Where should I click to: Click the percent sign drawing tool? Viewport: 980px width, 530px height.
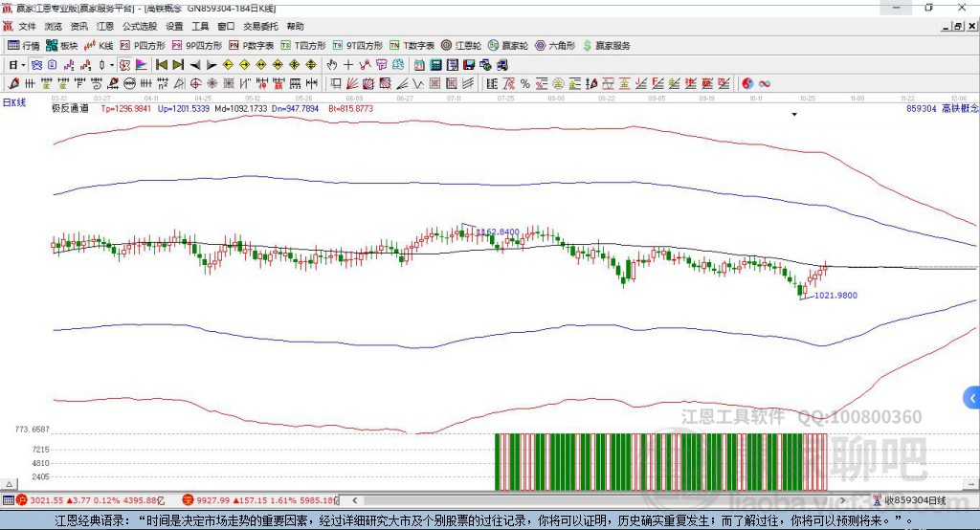(x=524, y=84)
